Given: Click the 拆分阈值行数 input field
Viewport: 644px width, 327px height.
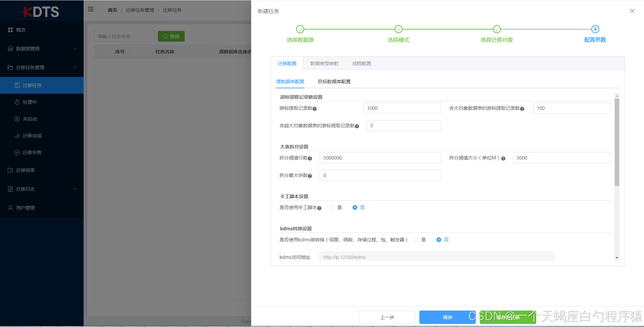Looking at the screenshot, I should click(380, 157).
